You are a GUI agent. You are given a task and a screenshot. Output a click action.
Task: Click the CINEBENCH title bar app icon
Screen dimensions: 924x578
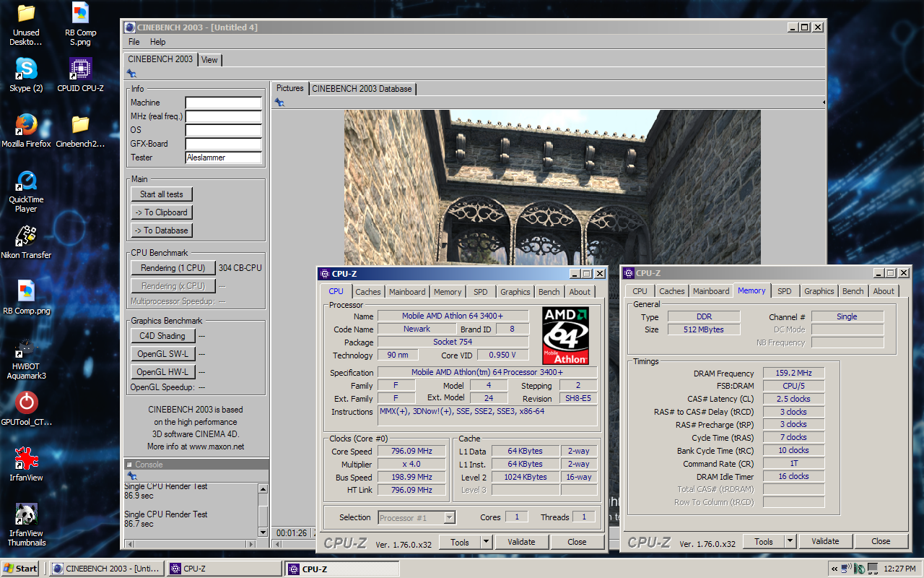[x=129, y=27]
